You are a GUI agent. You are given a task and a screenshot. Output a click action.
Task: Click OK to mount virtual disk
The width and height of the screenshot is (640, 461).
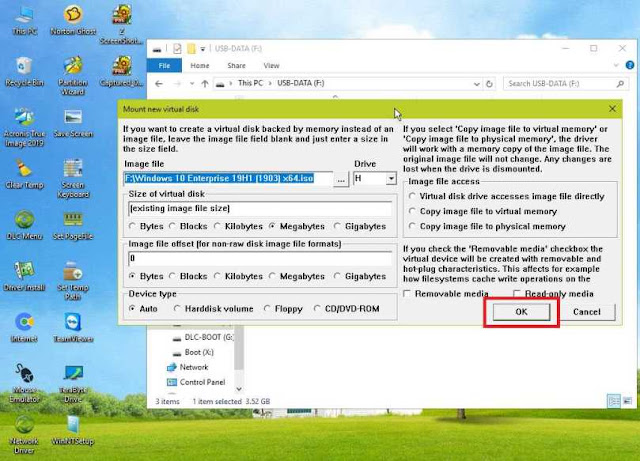[x=521, y=312]
